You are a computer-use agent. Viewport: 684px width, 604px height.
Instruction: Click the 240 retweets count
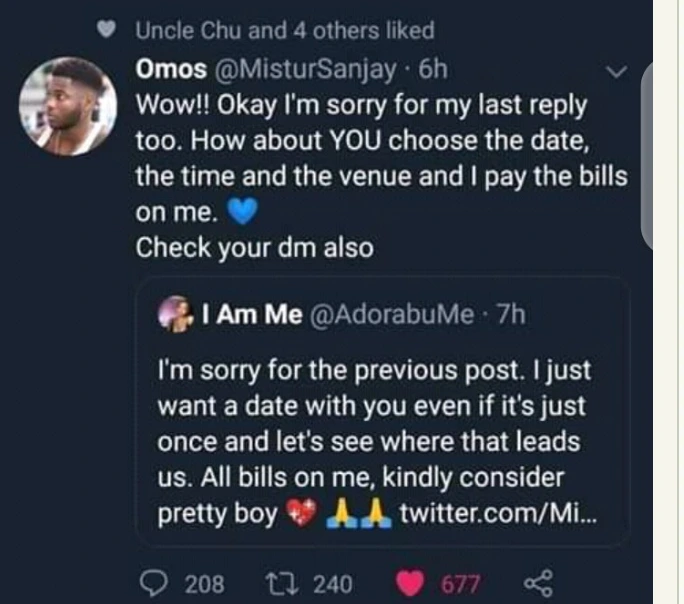pos(333,583)
